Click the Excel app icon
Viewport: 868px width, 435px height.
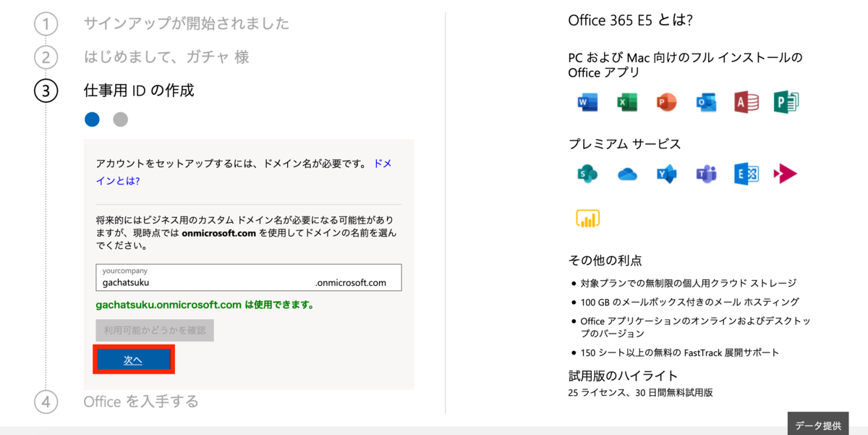[626, 103]
